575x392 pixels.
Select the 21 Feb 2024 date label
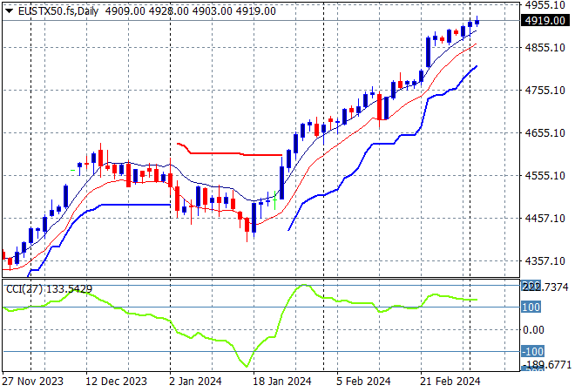[450, 382]
